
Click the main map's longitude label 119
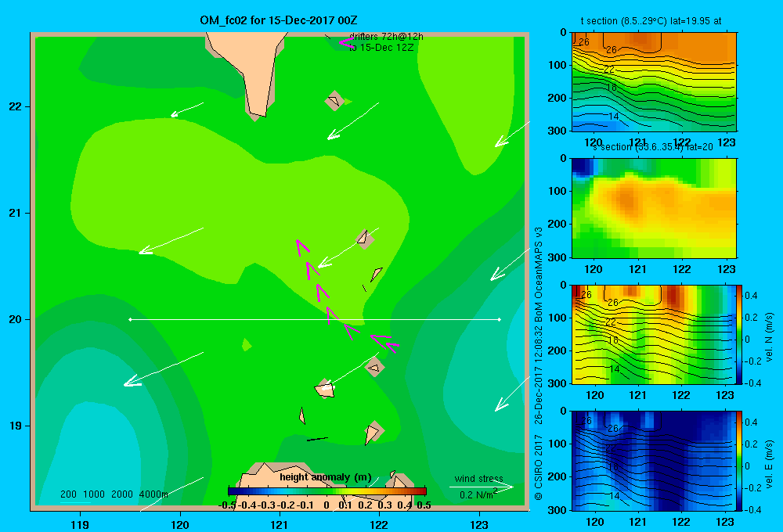click(x=80, y=524)
